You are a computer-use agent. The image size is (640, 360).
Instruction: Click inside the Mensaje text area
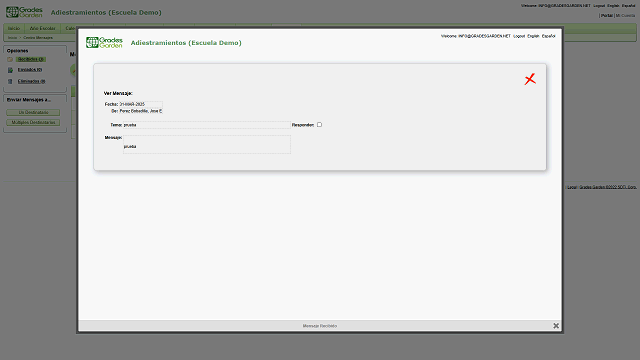[x=207, y=144]
